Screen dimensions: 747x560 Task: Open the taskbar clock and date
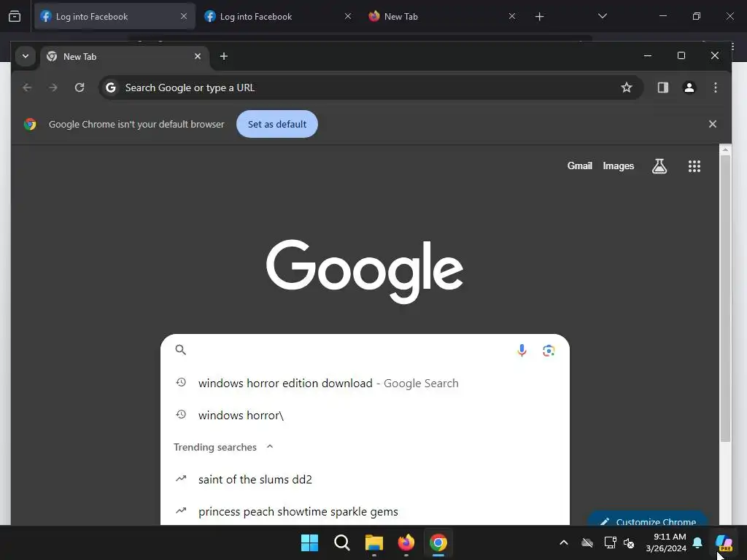[665, 542]
